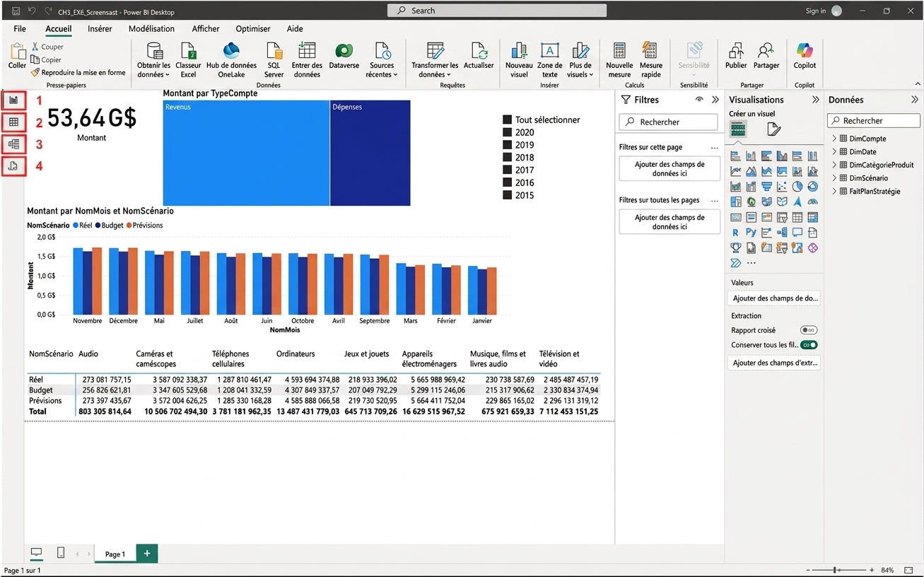Check the 2017 slicer box
Screen dimensions: 924x577
[507, 170]
